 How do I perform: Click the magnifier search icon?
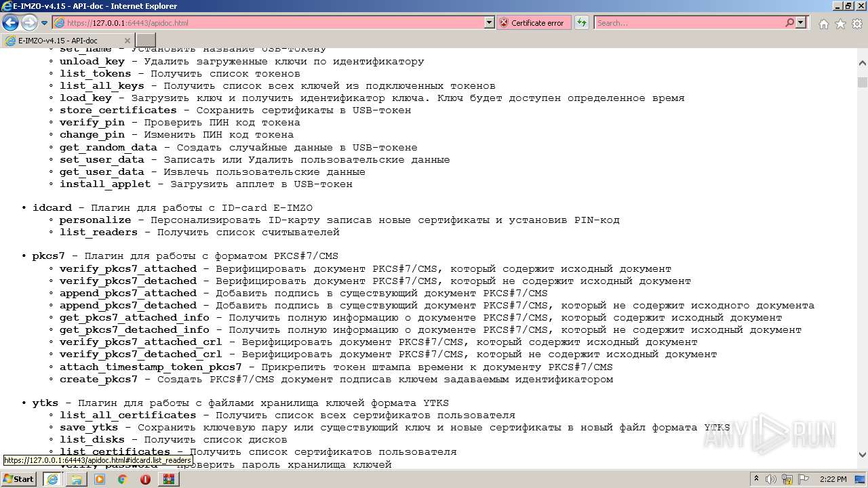coord(790,23)
